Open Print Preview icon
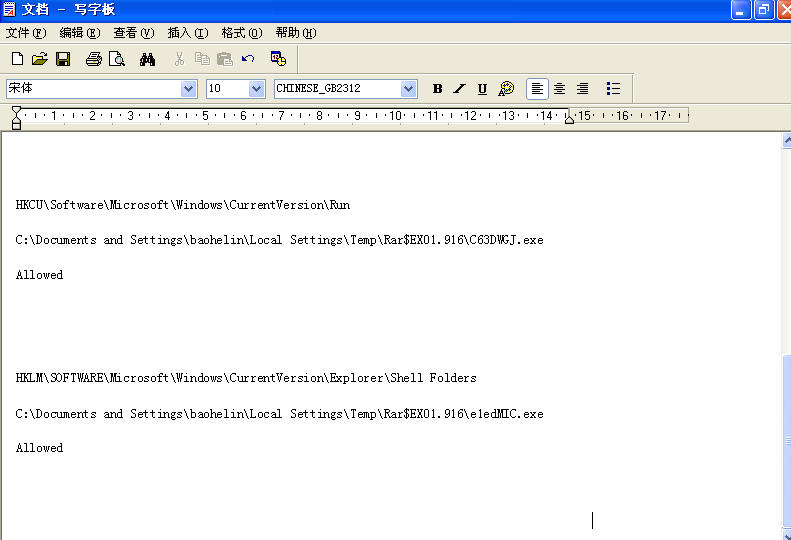This screenshot has width=791, height=540. click(117, 59)
